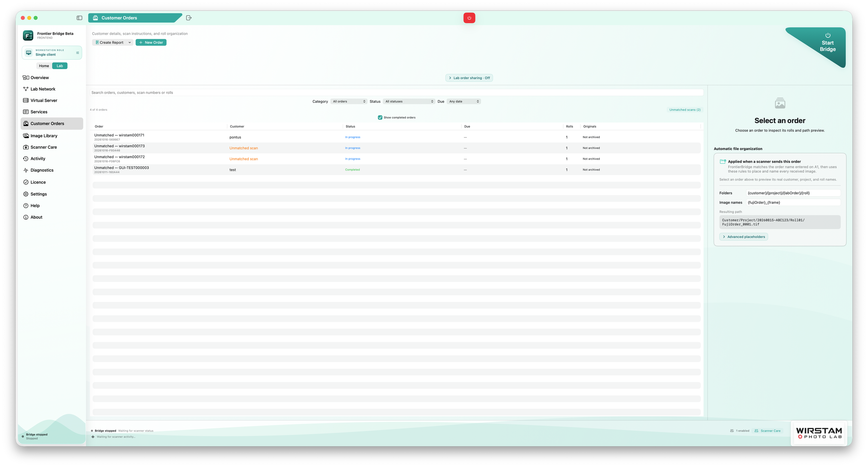868x467 pixels.
Task: Uncheck Show completed orders
Action: [380, 117]
